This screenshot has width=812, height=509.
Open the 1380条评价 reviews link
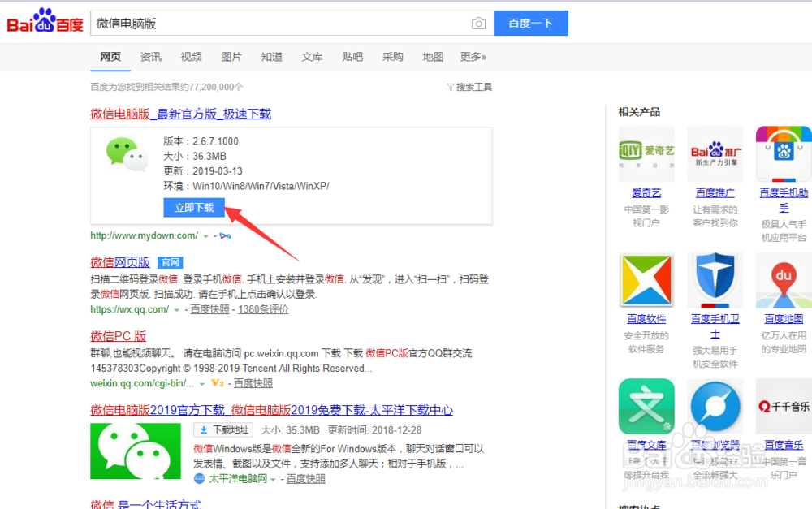pos(263,309)
